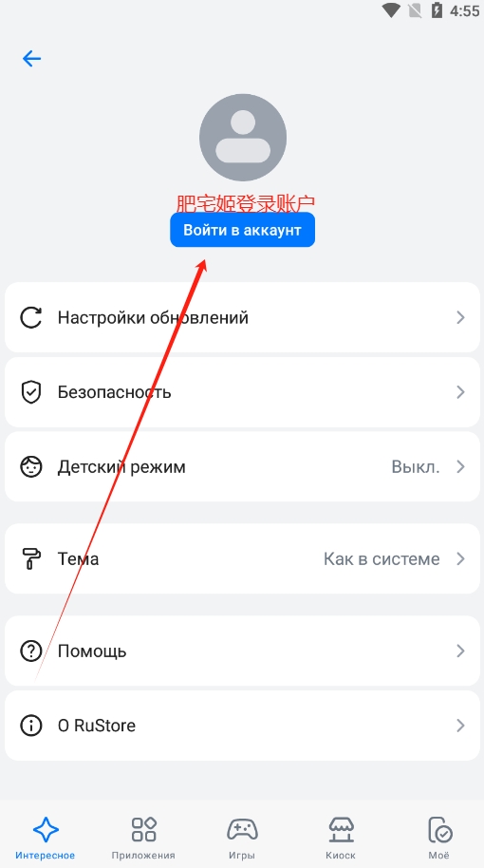Open the О RuStore chevron
Image resolution: width=484 pixels, height=868 pixels.
tap(460, 726)
